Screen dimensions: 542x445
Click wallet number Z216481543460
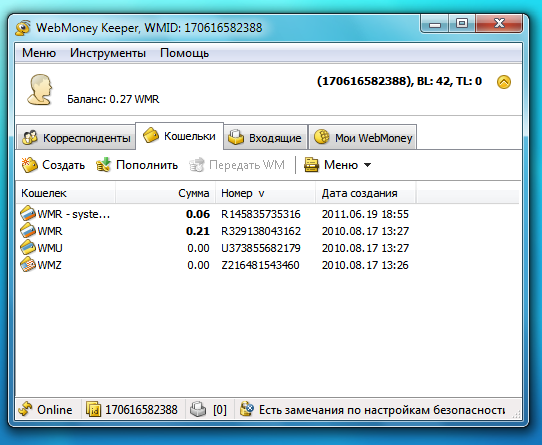click(260, 265)
